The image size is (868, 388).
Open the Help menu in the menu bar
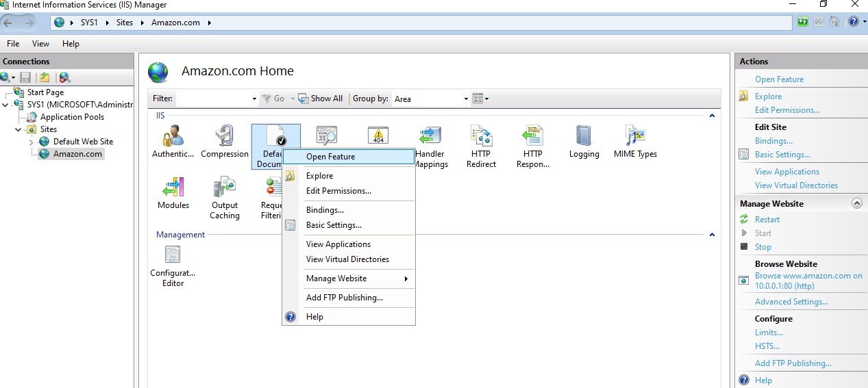pyautogui.click(x=71, y=43)
